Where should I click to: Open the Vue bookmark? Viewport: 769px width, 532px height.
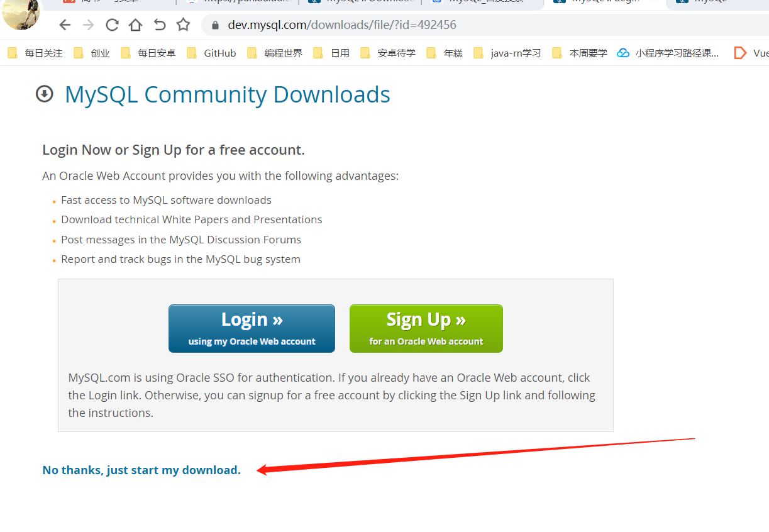[x=751, y=53]
